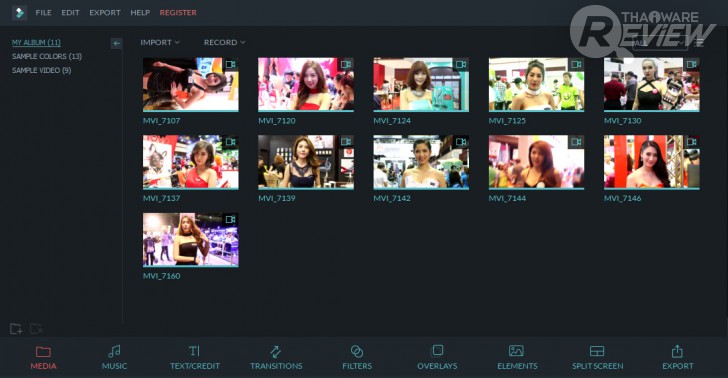The height and width of the screenshot is (378, 728).
Task: Open the FILTERS tab
Action: pyautogui.click(x=357, y=358)
